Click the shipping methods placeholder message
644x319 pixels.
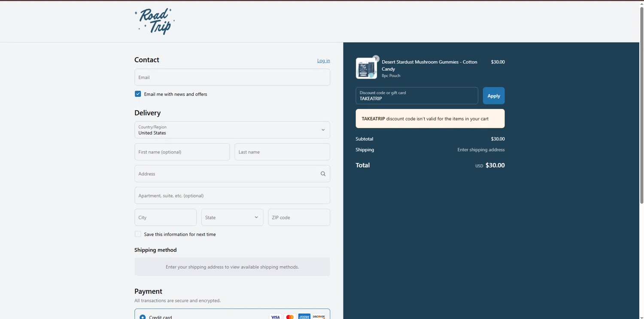click(x=232, y=267)
